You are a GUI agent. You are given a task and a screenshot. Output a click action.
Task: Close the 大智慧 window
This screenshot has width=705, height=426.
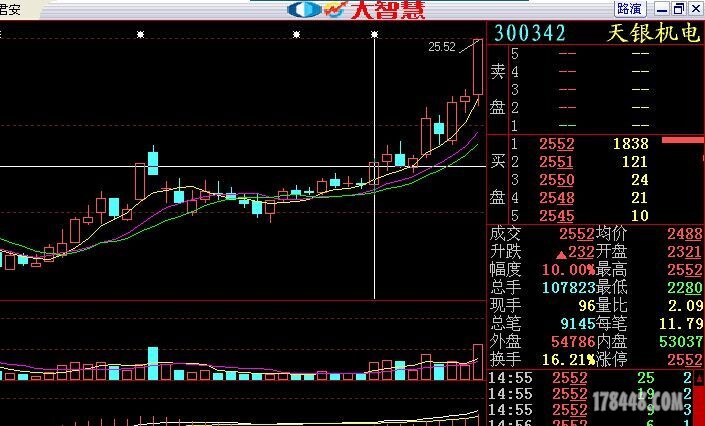[x=696, y=9]
